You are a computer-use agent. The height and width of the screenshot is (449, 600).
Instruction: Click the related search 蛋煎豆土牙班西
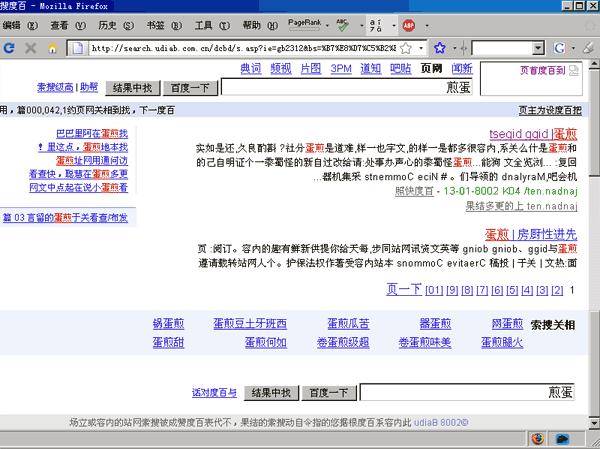click(x=250, y=324)
